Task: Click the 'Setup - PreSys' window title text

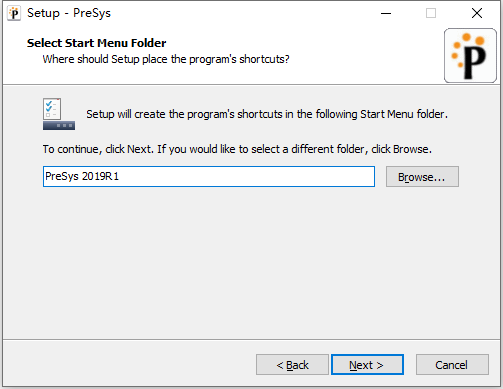Action: point(69,13)
